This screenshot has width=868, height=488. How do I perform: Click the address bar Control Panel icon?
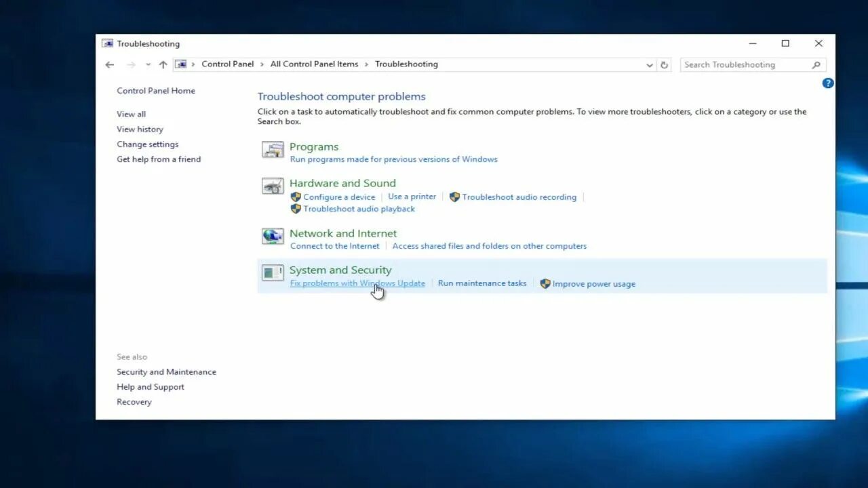pos(180,64)
